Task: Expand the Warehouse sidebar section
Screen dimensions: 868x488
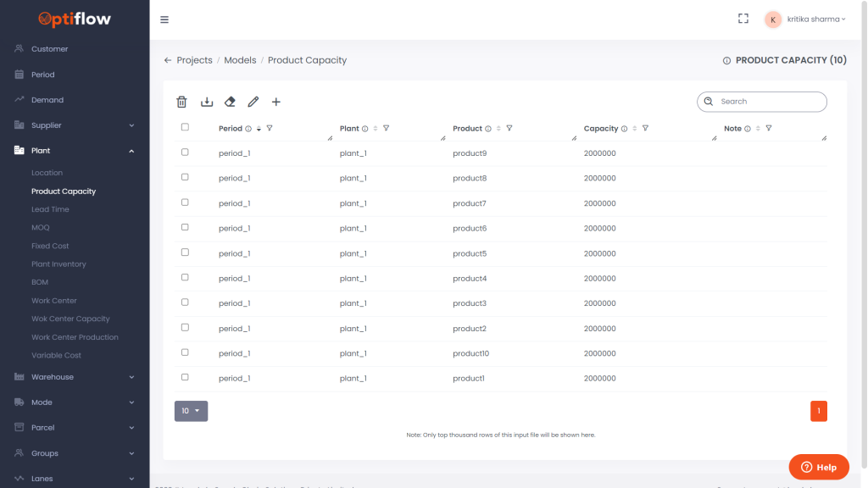Action: (x=75, y=377)
